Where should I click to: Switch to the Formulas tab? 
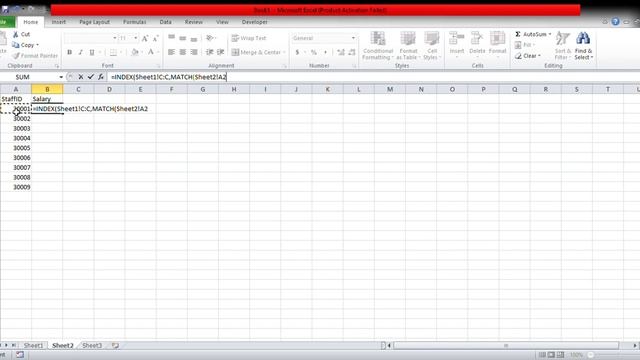(x=134, y=22)
